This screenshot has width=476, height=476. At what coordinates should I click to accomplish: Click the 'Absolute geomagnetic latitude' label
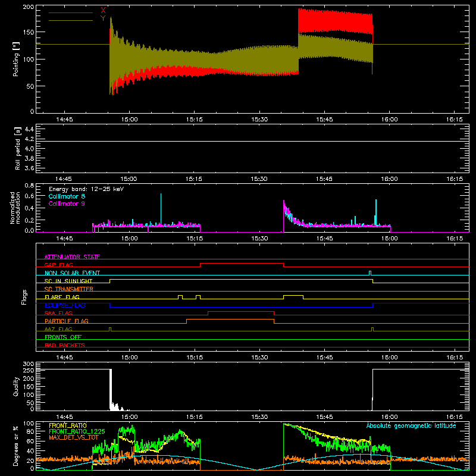point(411,425)
